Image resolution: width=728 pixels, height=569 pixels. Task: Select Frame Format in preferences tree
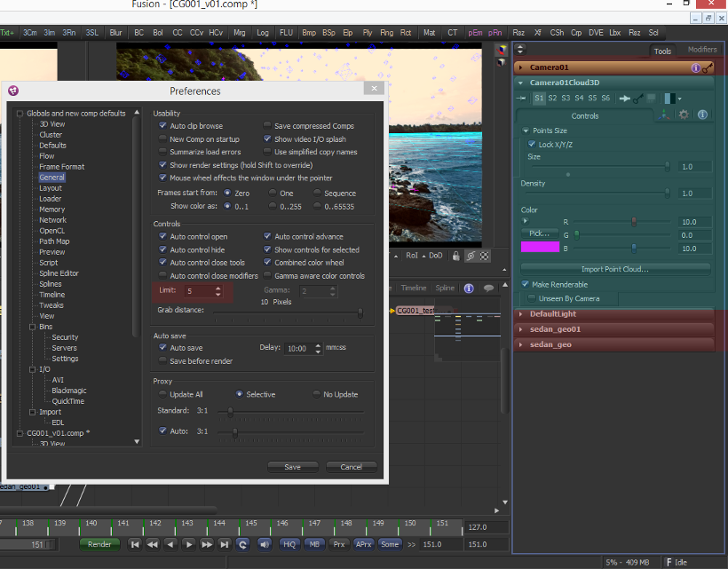click(x=62, y=167)
